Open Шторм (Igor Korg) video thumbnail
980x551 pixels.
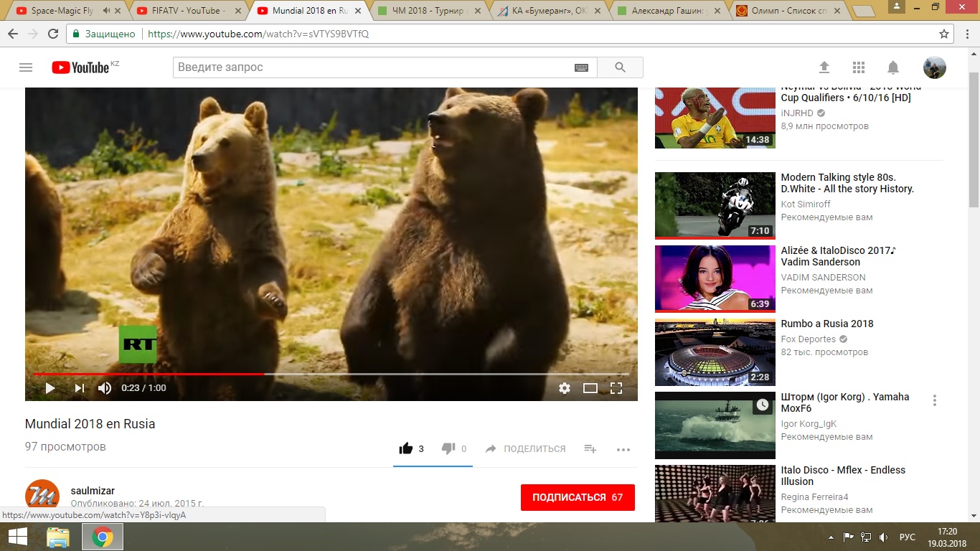pyautogui.click(x=715, y=425)
